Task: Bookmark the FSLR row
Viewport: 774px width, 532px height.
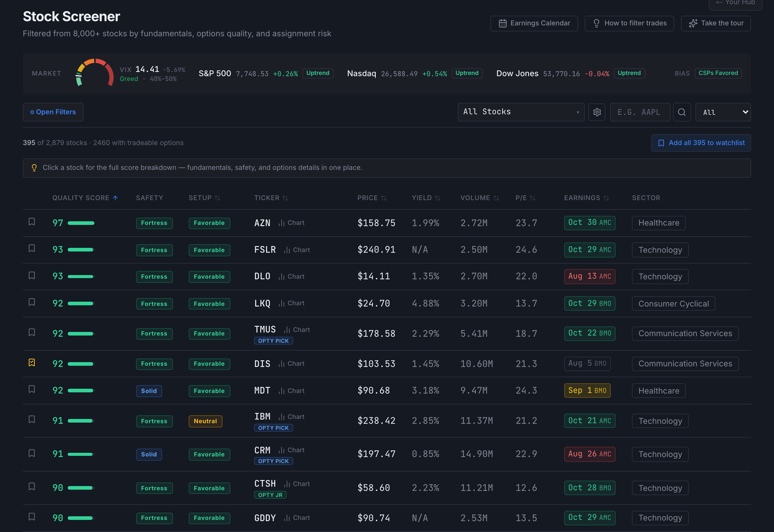Action: [x=32, y=248]
